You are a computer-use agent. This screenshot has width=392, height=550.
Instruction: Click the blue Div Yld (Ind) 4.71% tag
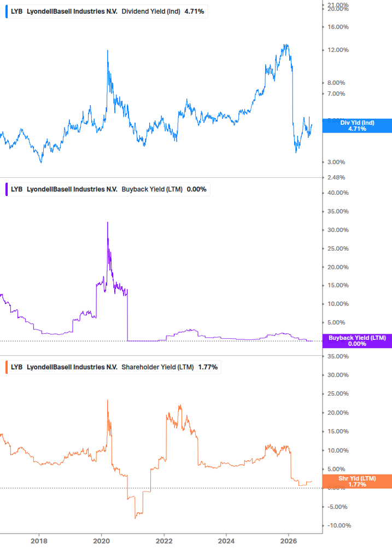click(357, 125)
